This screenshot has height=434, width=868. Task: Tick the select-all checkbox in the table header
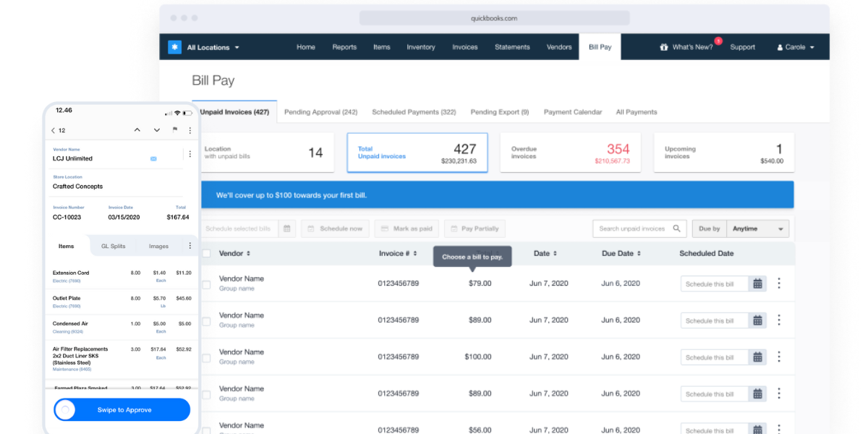pyautogui.click(x=206, y=253)
